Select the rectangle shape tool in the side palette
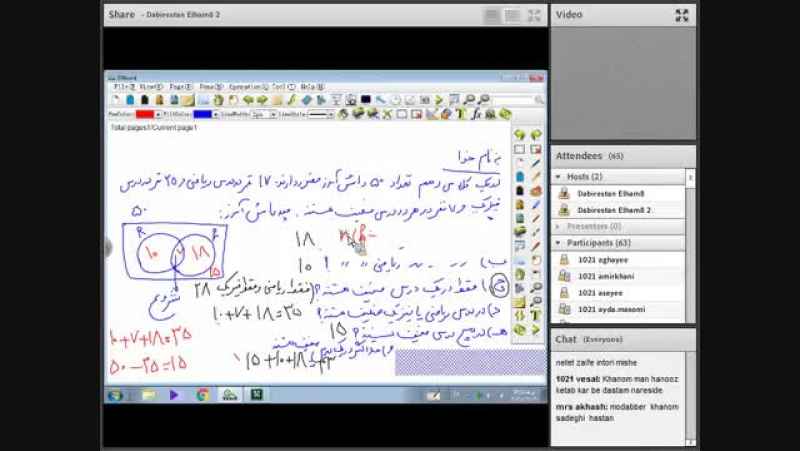The width and height of the screenshot is (800, 451). click(519, 149)
